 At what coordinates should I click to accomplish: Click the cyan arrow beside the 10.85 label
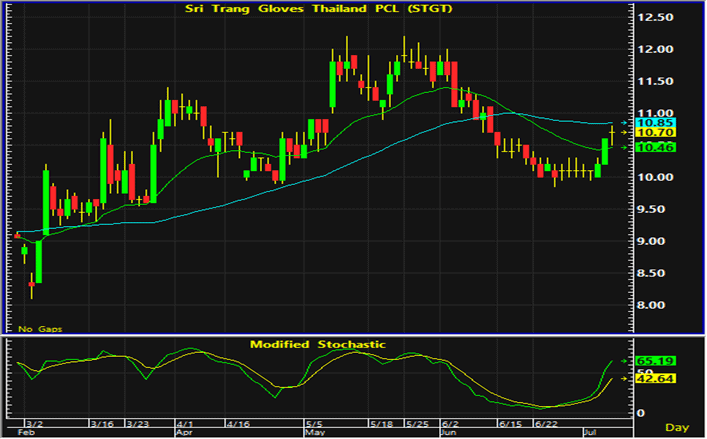[624, 123]
